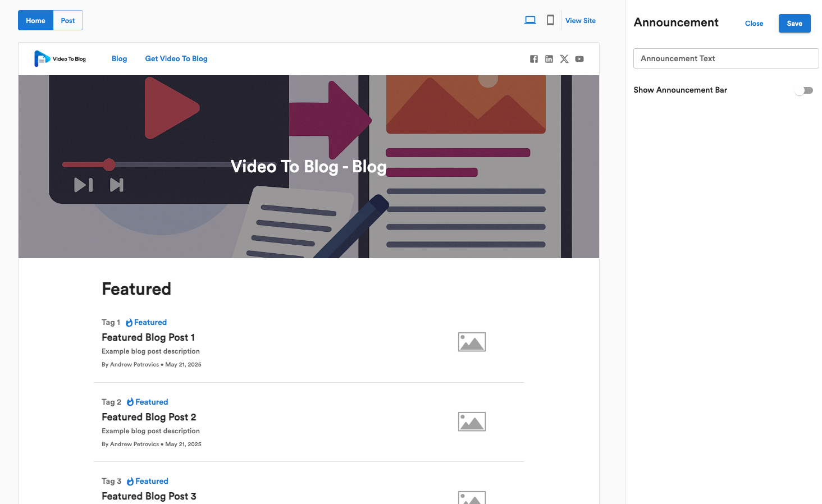Open the Facebook social icon

pos(534,59)
